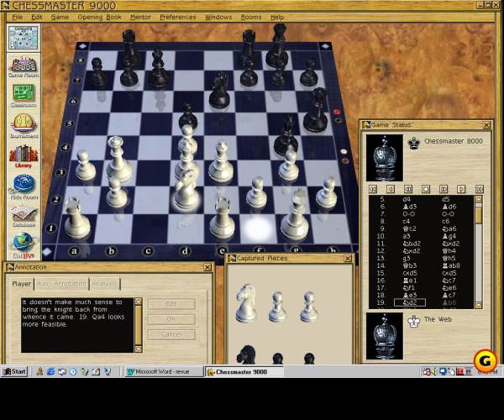Switch to the Player annotation tab
This screenshot has width=504, height=420.
21,284
